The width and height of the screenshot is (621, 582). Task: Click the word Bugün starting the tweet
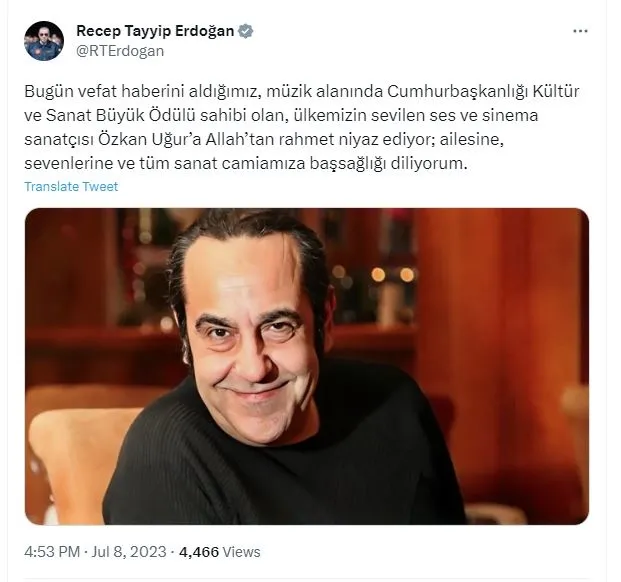pyautogui.click(x=49, y=91)
